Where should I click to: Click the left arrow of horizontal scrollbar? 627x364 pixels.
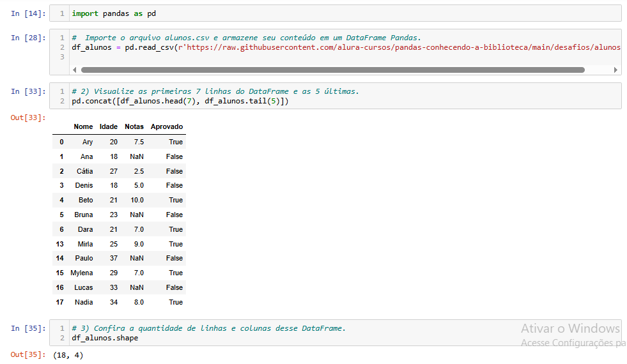pos(75,70)
